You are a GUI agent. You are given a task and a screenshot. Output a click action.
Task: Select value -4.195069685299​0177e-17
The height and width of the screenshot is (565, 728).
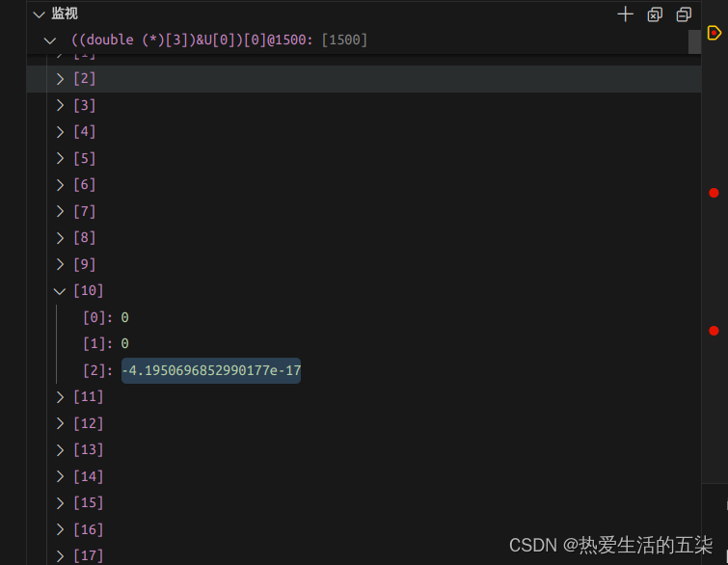tap(211, 370)
